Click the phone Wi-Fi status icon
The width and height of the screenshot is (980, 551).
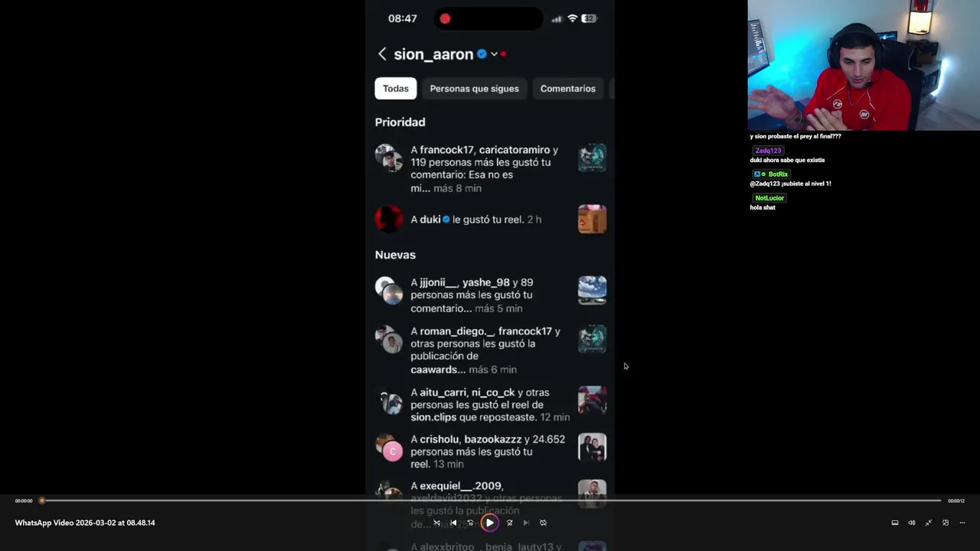572,18
